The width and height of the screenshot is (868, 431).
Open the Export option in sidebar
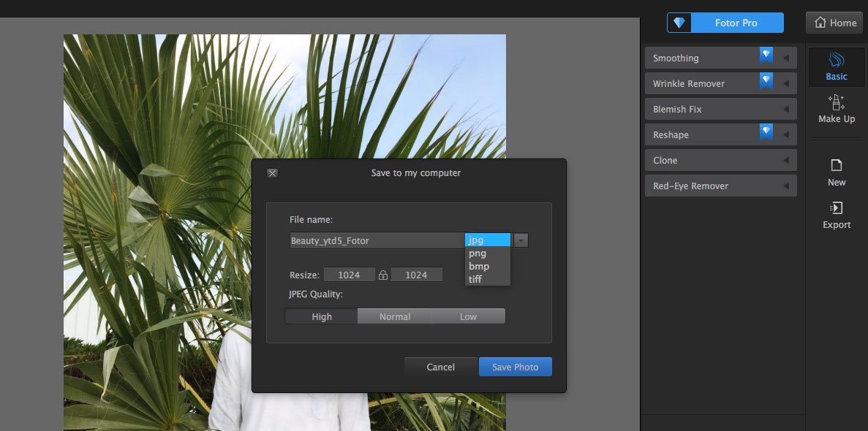click(x=837, y=215)
